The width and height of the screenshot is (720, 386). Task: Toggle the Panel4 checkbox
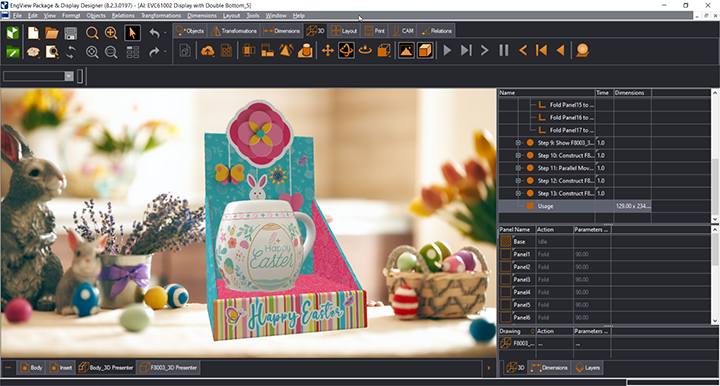tap(506, 292)
